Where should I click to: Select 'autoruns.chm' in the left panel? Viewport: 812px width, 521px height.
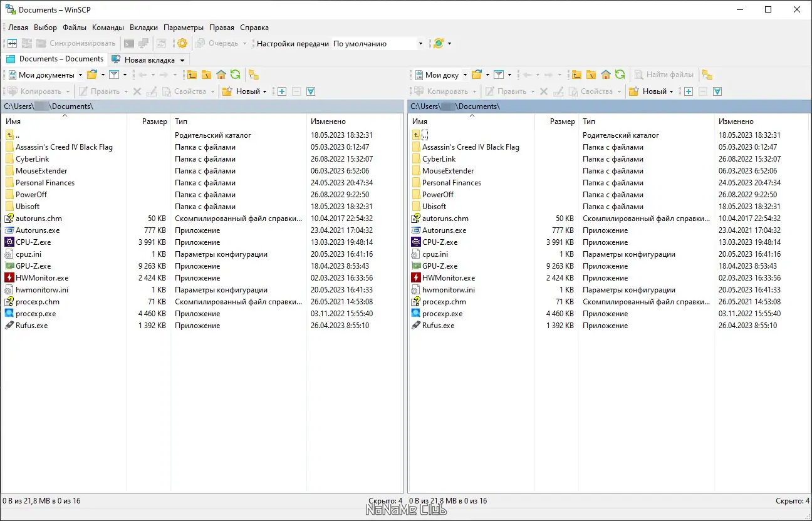pos(39,219)
